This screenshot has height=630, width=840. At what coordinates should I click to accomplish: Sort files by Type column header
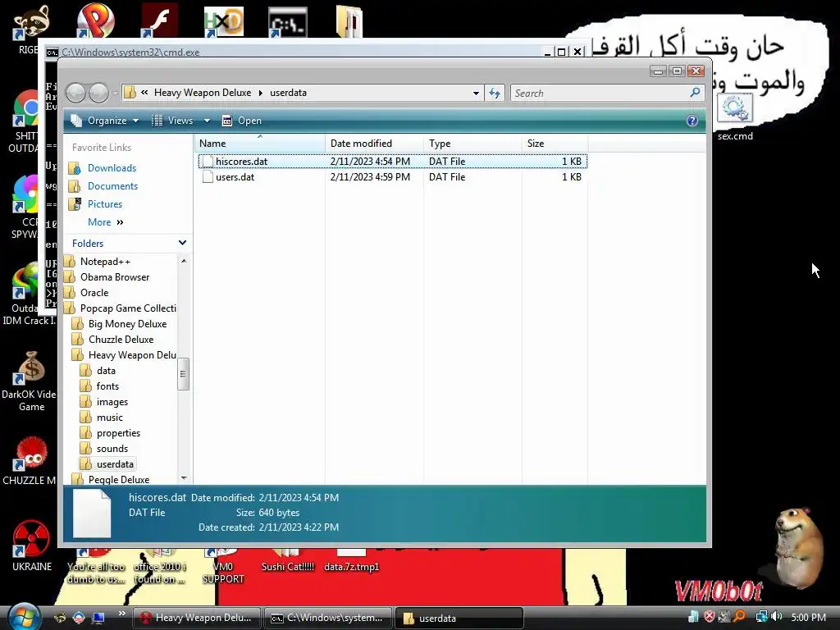(x=472, y=143)
